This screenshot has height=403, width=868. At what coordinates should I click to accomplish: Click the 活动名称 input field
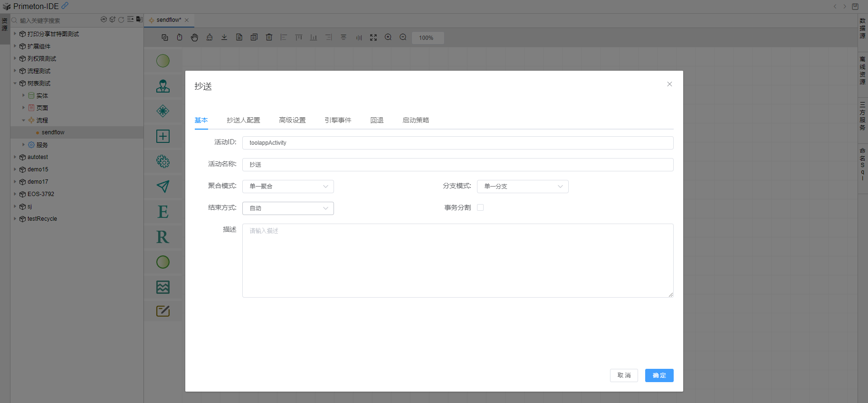pyautogui.click(x=458, y=165)
